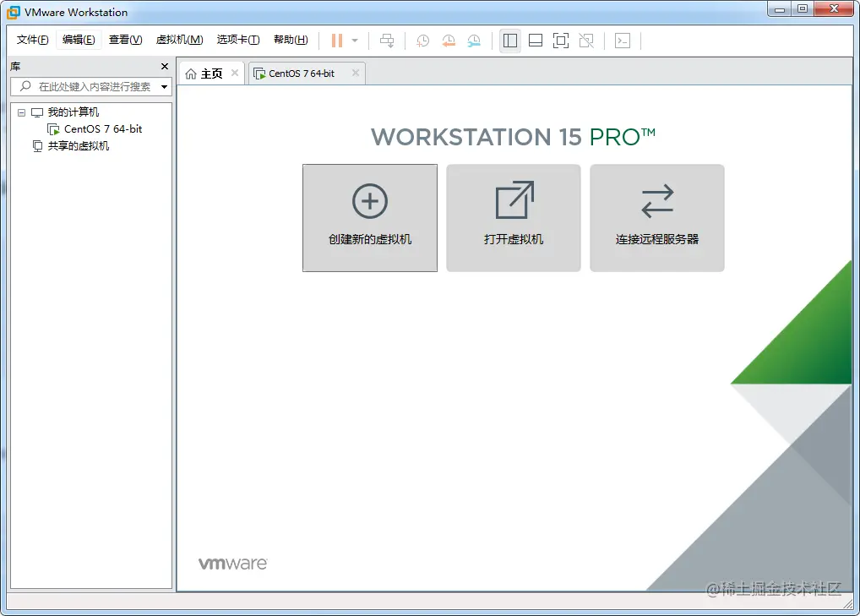Click the home icon on 主页 tab
Image resolution: width=860 pixels, height=616 pixels.
point(191,74)
